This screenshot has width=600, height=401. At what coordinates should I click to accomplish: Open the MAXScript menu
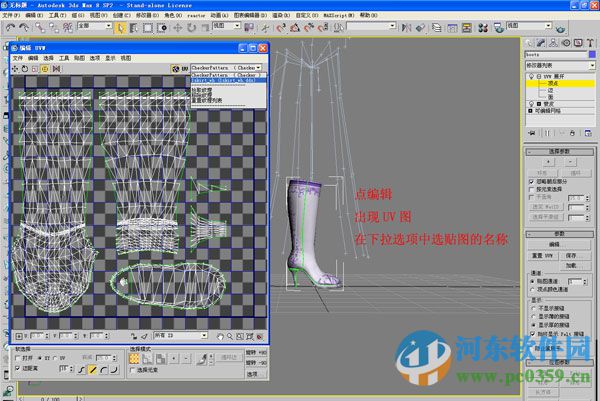338,15
